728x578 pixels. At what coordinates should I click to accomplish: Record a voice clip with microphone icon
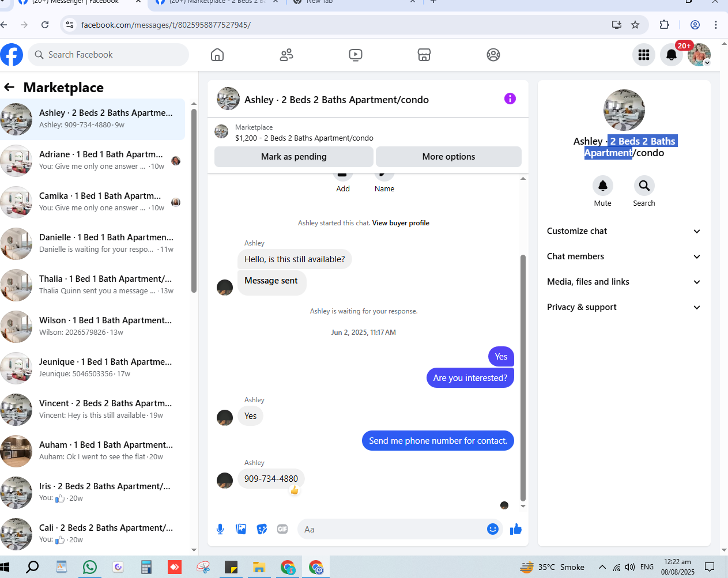point(220,529)
